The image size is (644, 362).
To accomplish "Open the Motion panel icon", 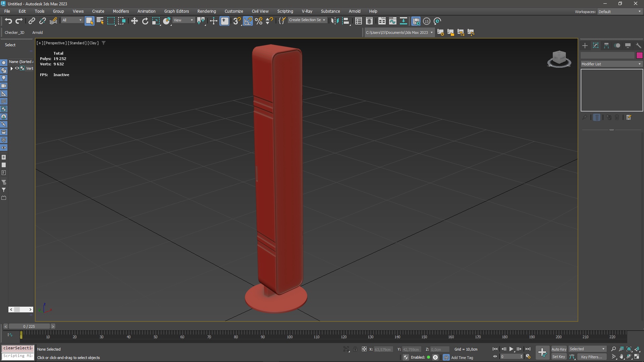I will (617, 46).
